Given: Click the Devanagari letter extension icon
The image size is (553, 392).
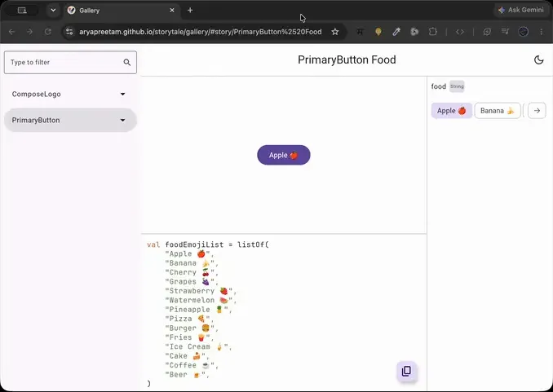Looking at the screenshot, I should (360, 32).
